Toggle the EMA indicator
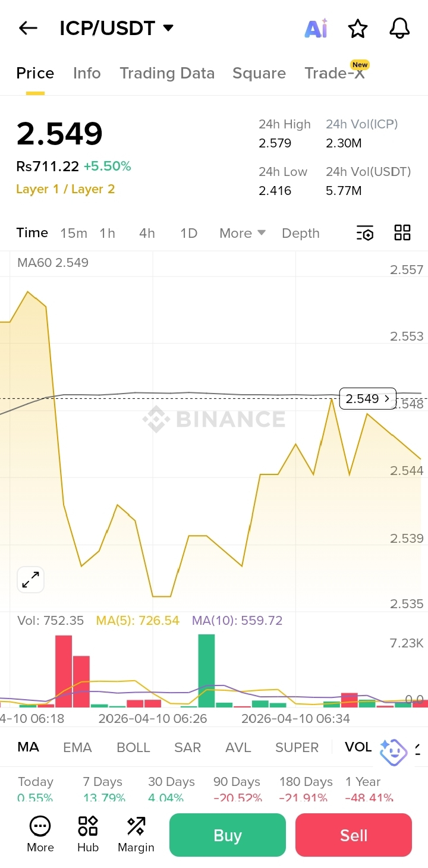Viewport: 428px width, 868px height. coord(77,747)
